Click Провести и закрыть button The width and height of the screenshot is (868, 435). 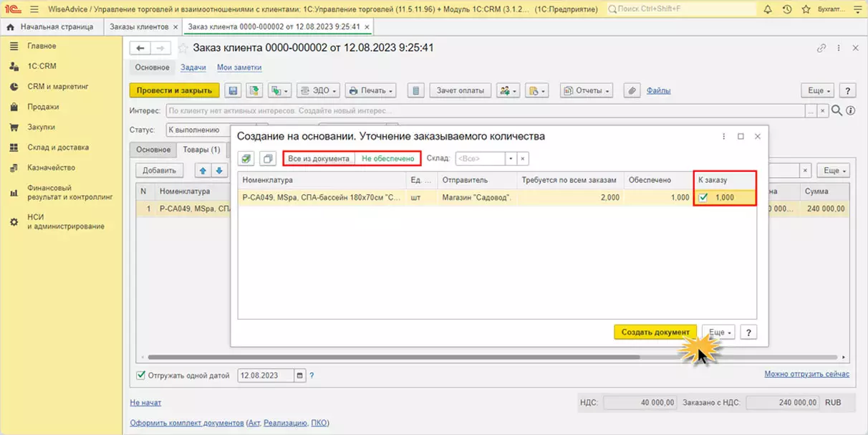pos(174,91)
